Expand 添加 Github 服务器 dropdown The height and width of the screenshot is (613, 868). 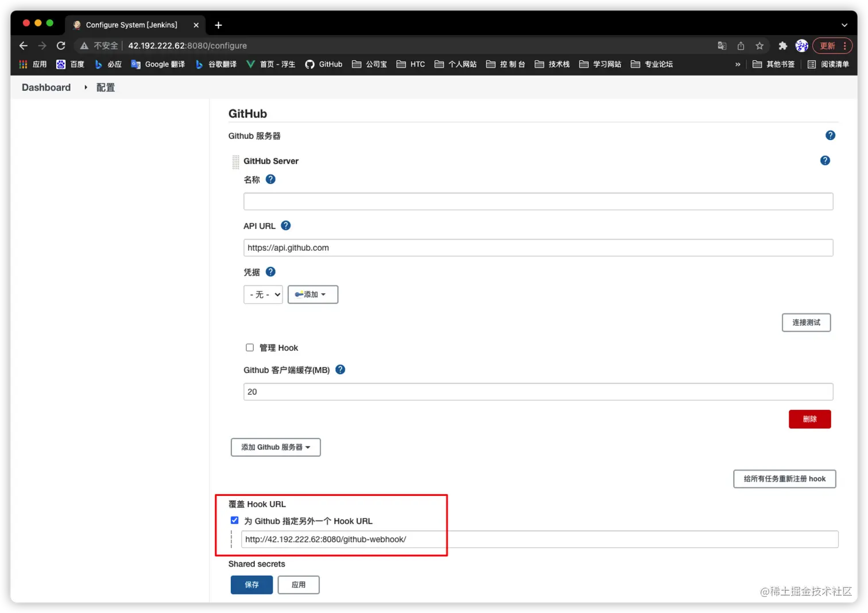tap(276, 447)
